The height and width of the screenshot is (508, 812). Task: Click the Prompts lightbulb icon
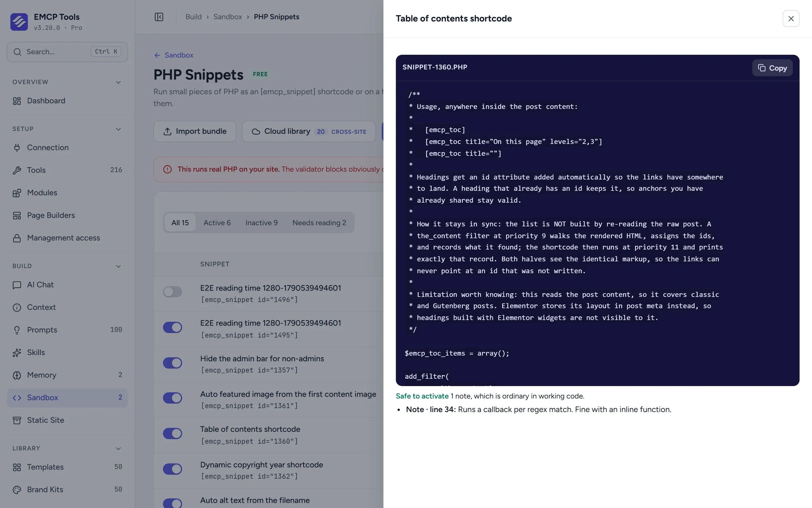[17, 330]
